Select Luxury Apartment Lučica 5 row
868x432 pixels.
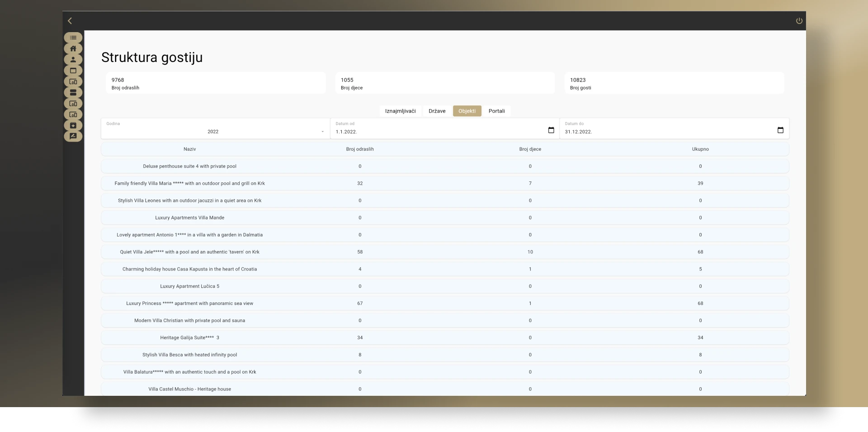tap(445, 286)
